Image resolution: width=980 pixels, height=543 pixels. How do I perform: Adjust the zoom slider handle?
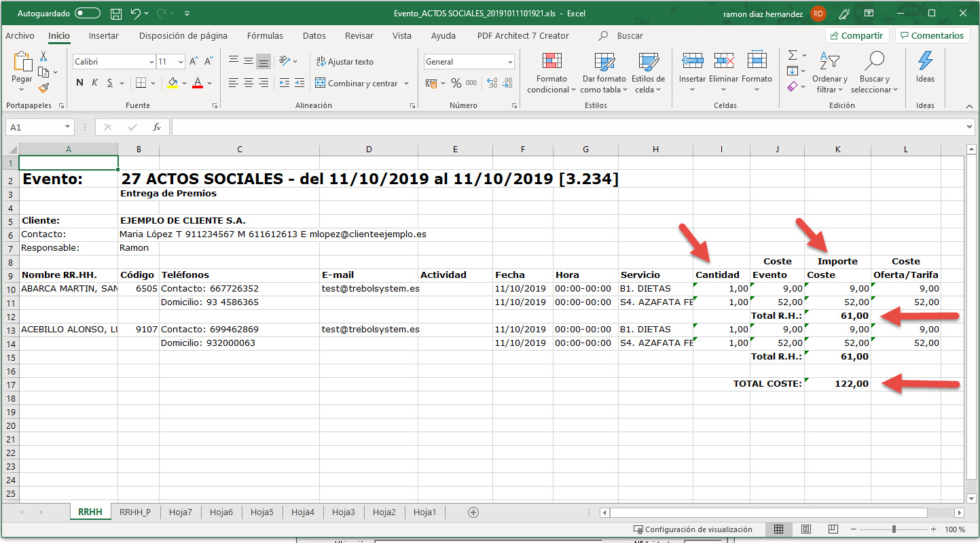pos(894,529)
